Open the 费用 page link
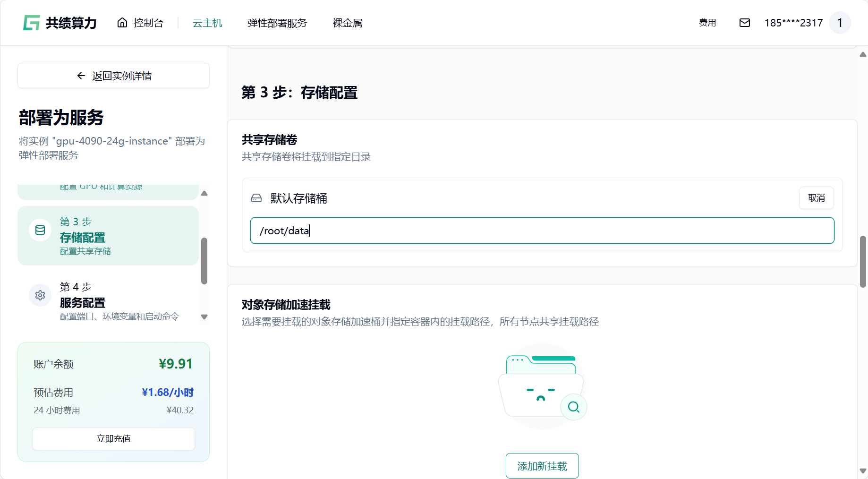This screenshot has height=479, width=868. (707, 23)
